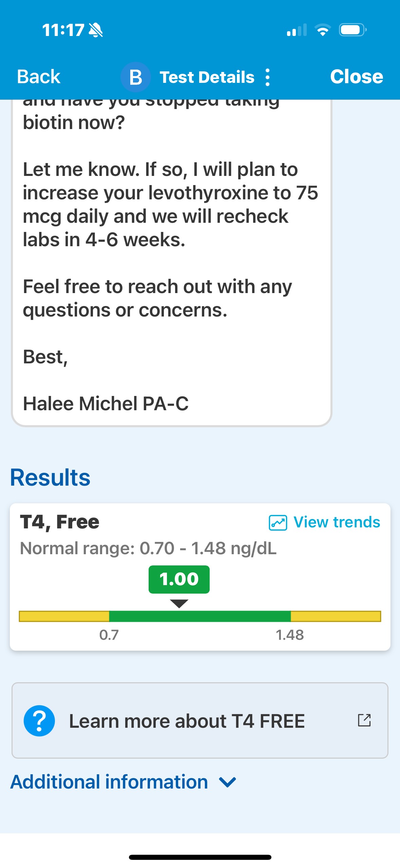Expand the Additional information section
Screen dimensions: 400x868
[109, 782]
